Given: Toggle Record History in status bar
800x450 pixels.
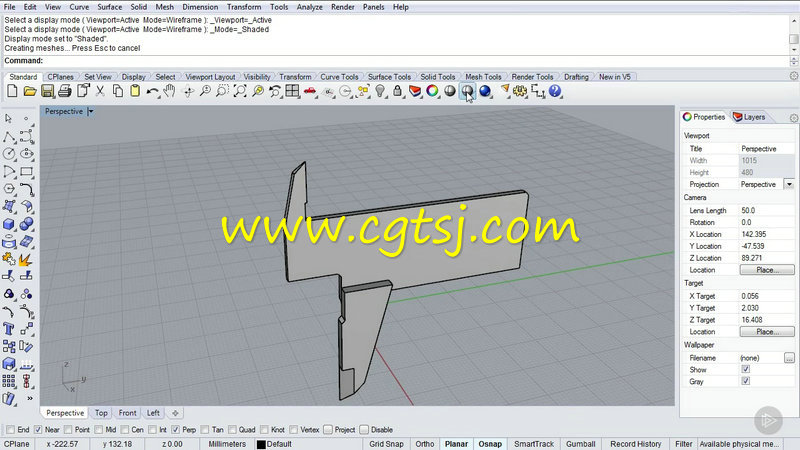Looking at the screenshot, I should [636, 444].
